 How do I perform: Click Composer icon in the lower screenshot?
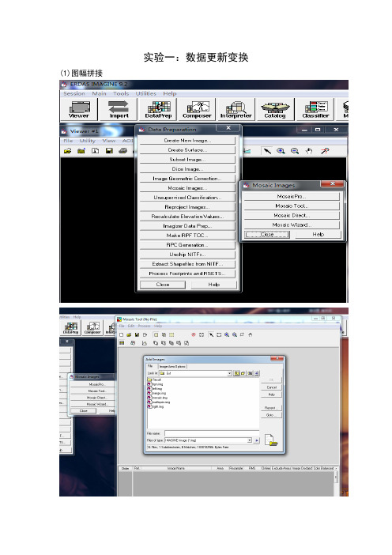point(92,327)
